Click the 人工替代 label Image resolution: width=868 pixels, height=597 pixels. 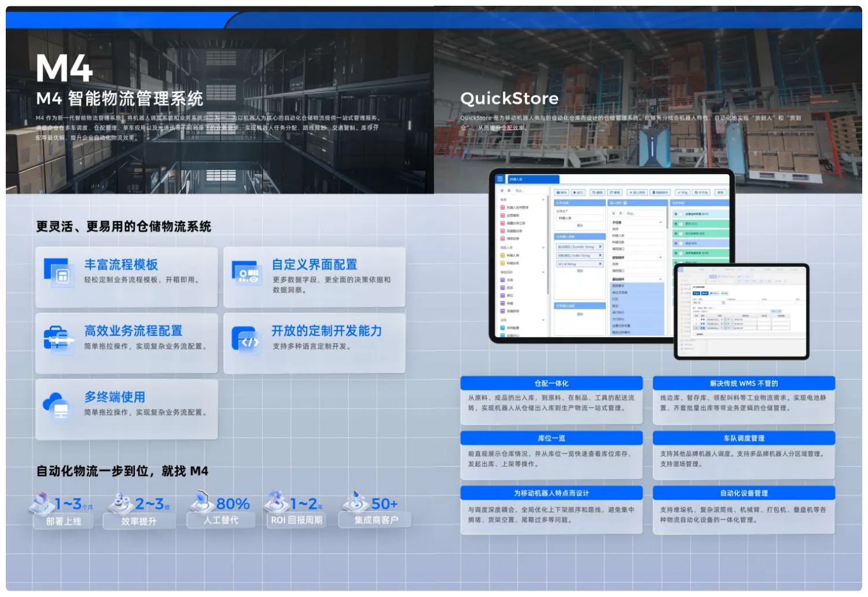coord(220,521)
